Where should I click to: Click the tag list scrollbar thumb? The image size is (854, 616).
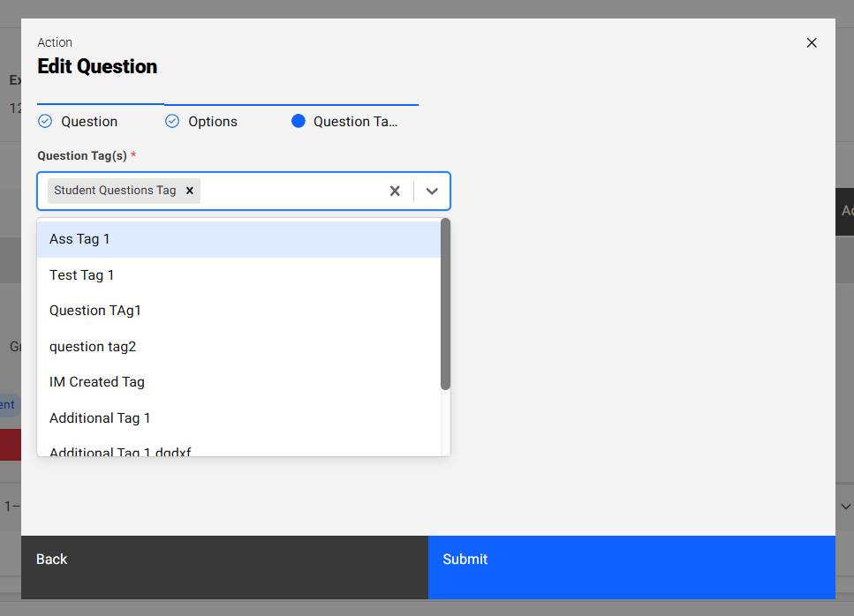pos(445,304)
